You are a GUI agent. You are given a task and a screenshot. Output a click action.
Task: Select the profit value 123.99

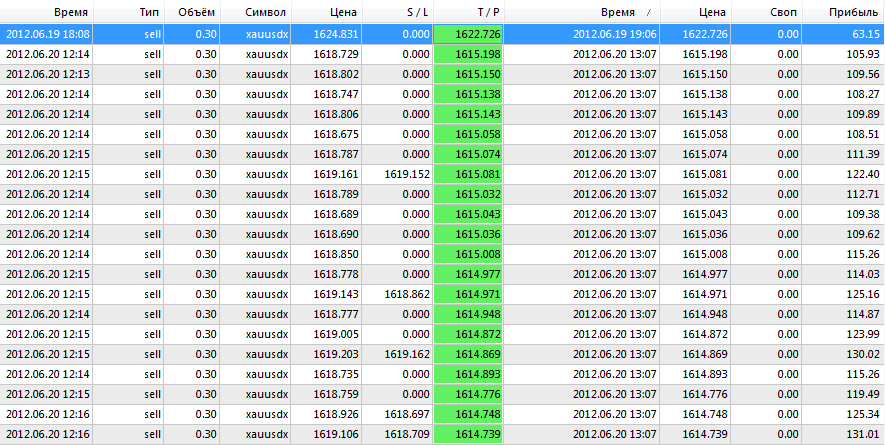point(843,334)
